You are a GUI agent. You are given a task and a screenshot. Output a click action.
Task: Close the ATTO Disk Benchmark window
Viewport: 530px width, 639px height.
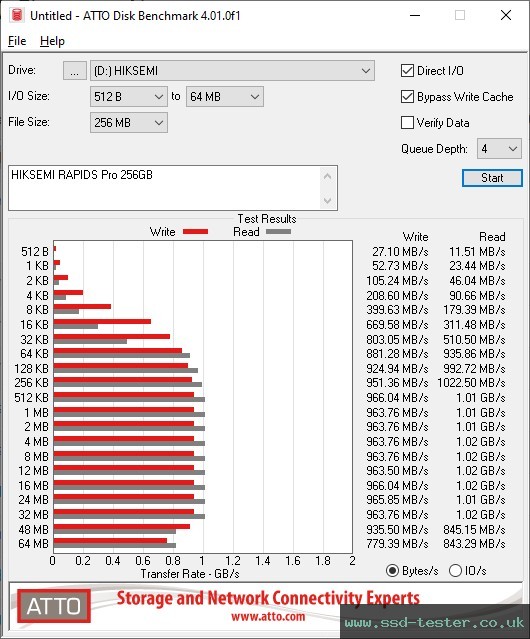coord(506,15)
